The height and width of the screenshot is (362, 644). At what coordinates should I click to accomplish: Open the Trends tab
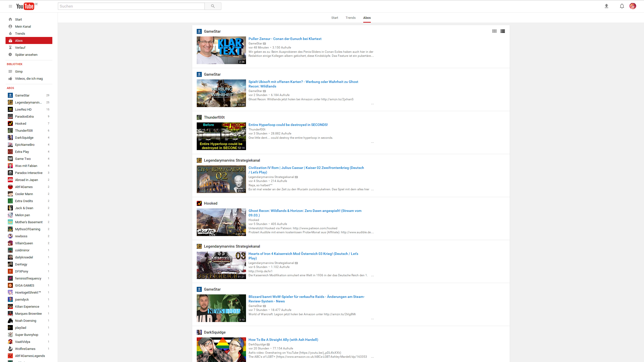(x=350, y=18)
